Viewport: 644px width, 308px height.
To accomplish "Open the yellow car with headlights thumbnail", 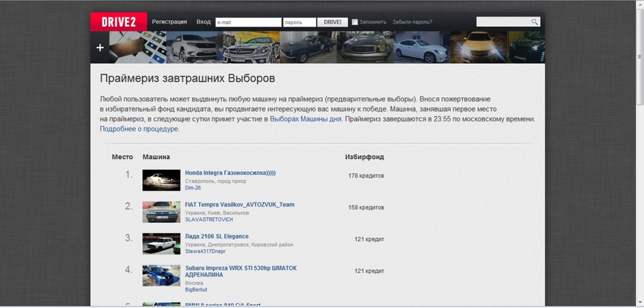I will 478,47.
